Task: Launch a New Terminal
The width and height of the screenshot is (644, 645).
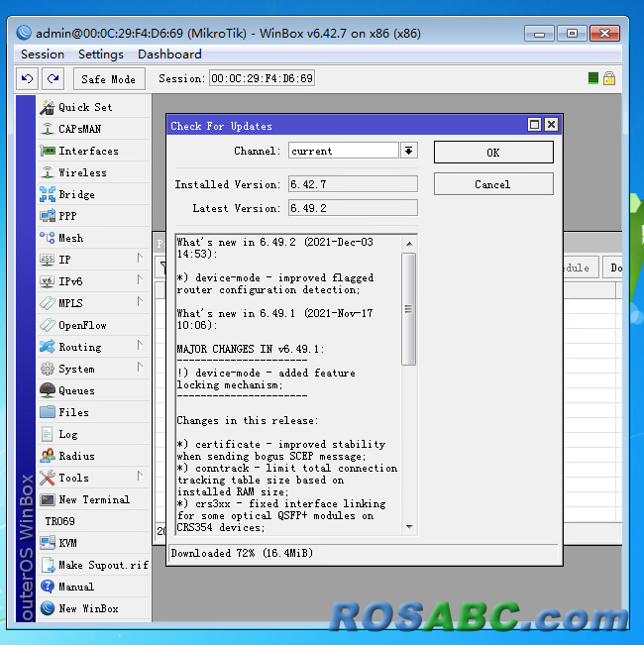Action: click(94, 499)
